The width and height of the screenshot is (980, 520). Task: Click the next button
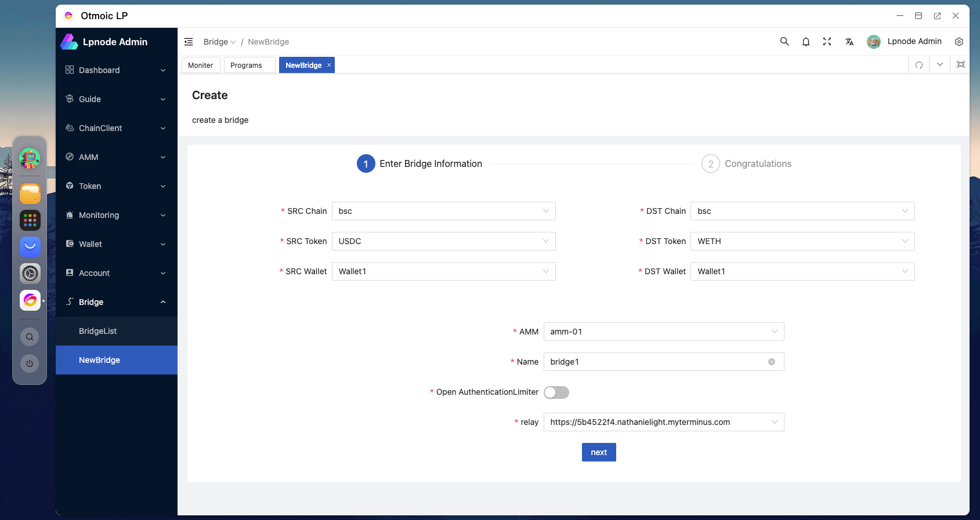(599, 452)
